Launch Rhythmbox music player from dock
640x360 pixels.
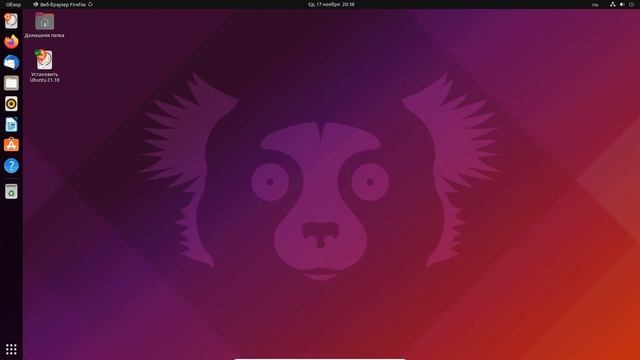point(11,104)
